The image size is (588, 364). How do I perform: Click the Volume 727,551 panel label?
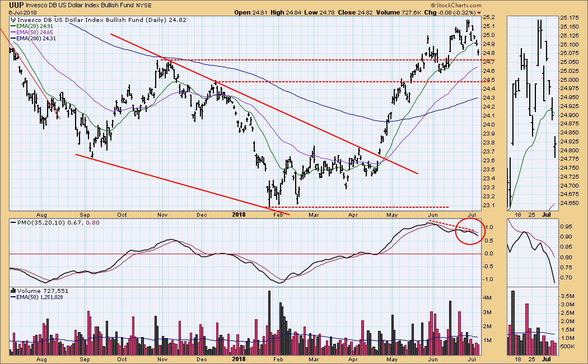(43, 291)
